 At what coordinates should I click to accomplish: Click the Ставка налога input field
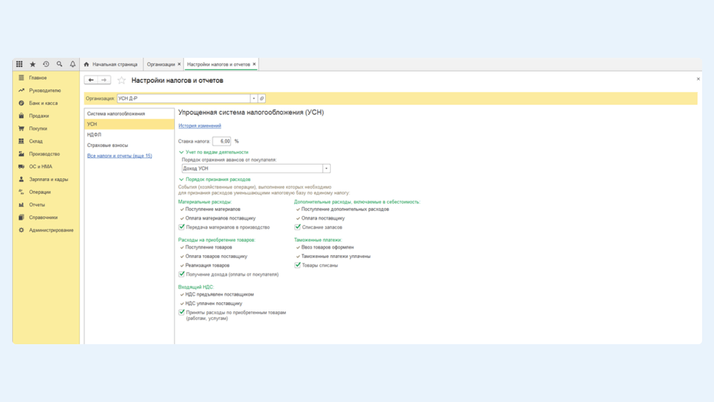coord(222,141)
